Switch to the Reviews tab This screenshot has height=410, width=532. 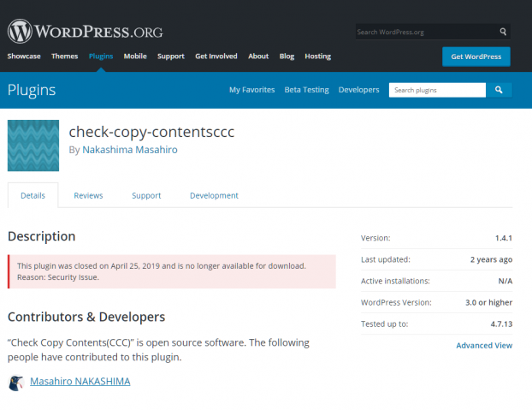pyautogui.click(x=88, y=195)
